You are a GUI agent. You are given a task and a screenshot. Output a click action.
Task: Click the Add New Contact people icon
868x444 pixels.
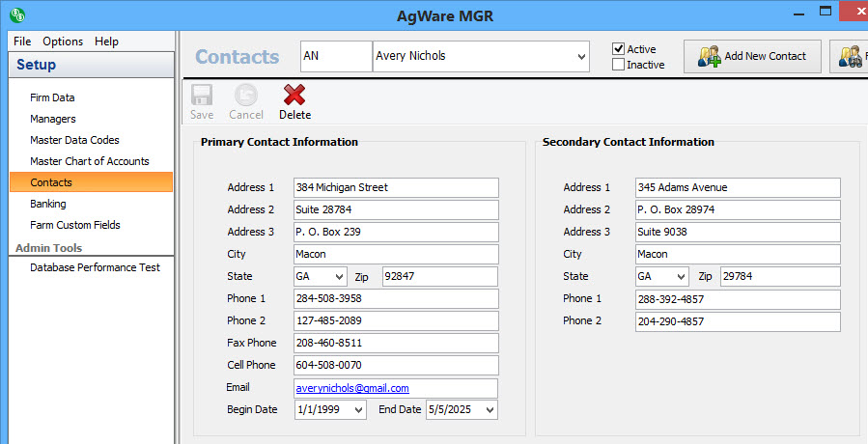point(710,56)
